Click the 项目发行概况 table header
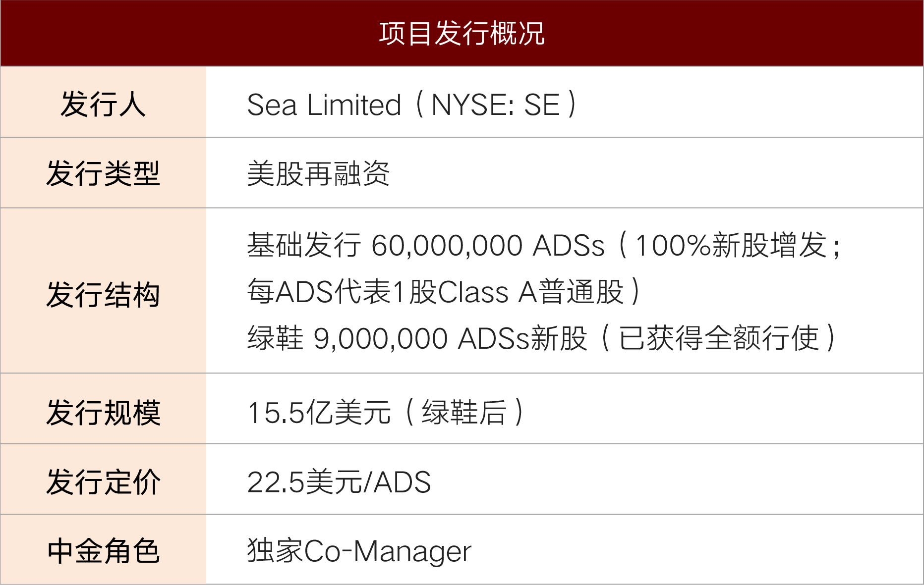Image resolution: width=924 pixels, height=585 pixels. (x=462, y=34)
